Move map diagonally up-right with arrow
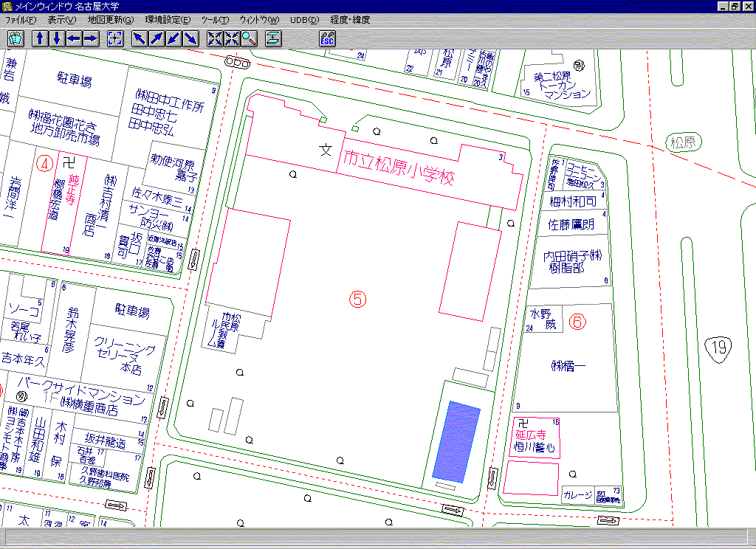Viewport: 756px width, 549px height. pos(157,38)
